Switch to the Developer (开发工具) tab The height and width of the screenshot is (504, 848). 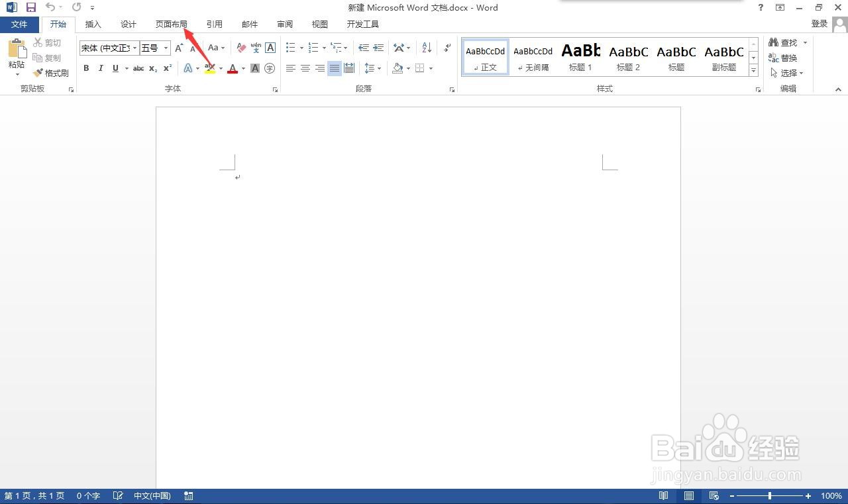pyautogui.click(x=363, y=25)
